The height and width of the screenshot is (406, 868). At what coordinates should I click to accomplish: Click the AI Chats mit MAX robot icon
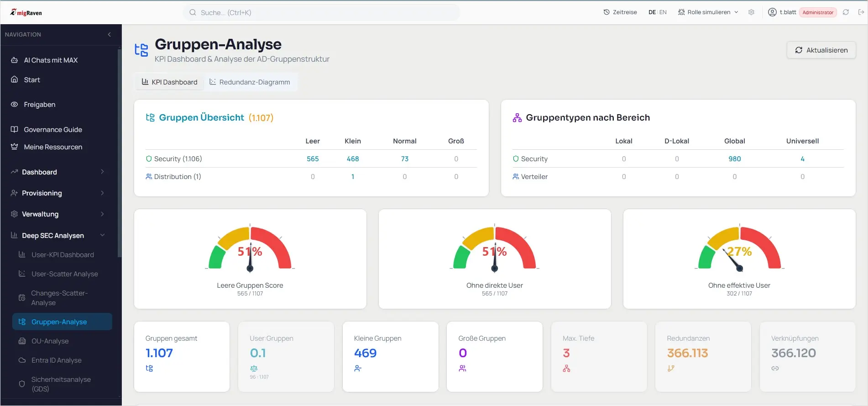point(15,60)
